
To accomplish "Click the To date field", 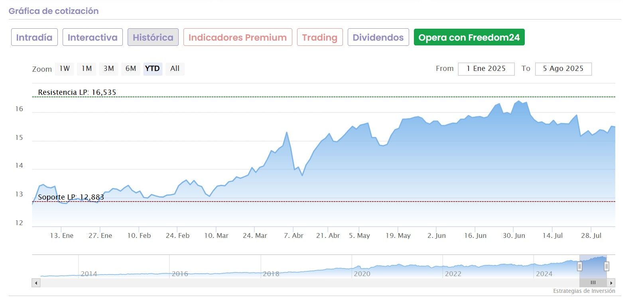I will [x=563, y=69].
